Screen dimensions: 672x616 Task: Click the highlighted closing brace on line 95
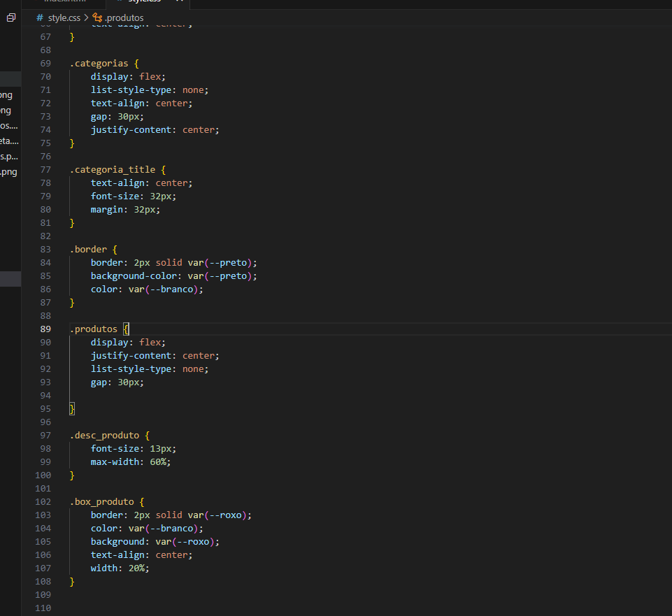tap(72, 409)
